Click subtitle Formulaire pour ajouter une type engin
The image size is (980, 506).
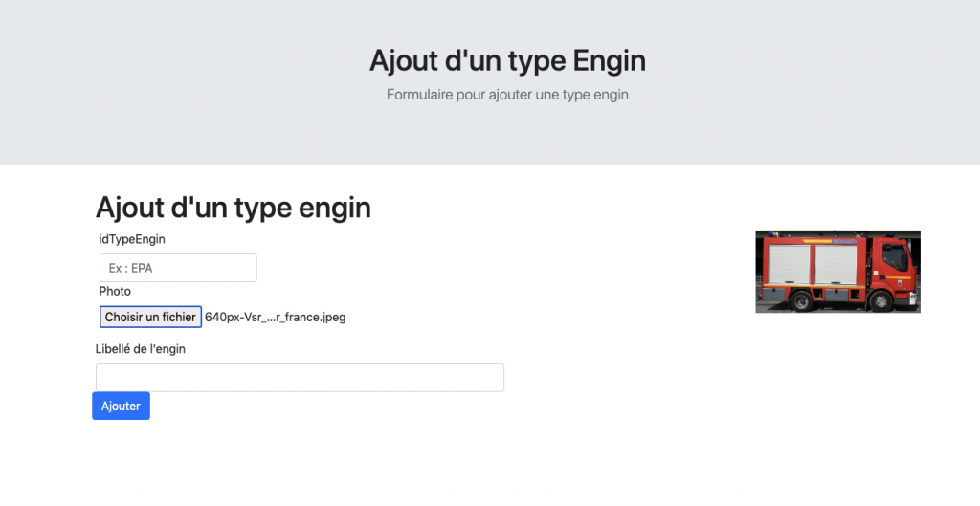[507, 95]
